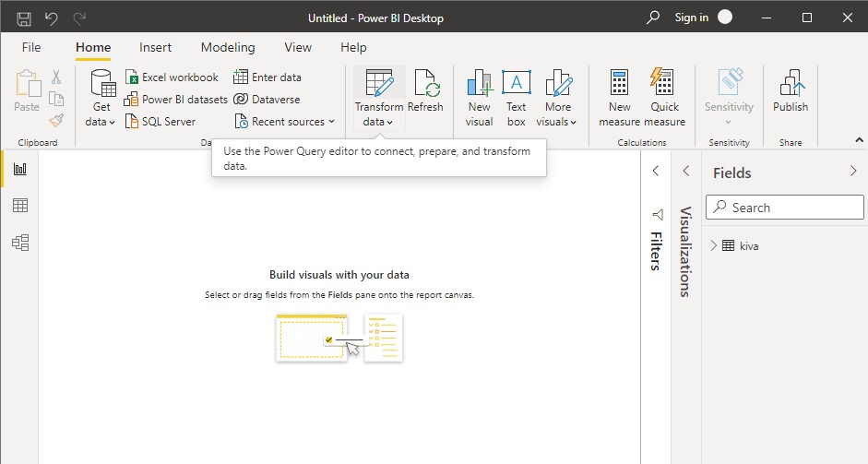Open the View tab
Screen dimensions: 868x464
298,48
